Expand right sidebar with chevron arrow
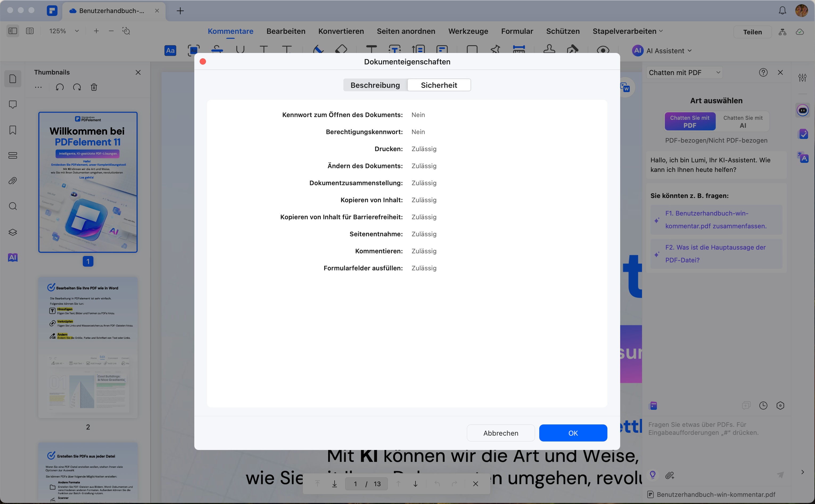The height and width of the screenshot is (504, 815). tap(803, 472)
